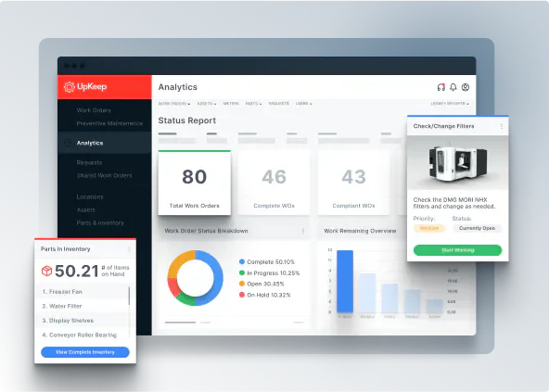Click View Complete Inventory button

point(85,352)
